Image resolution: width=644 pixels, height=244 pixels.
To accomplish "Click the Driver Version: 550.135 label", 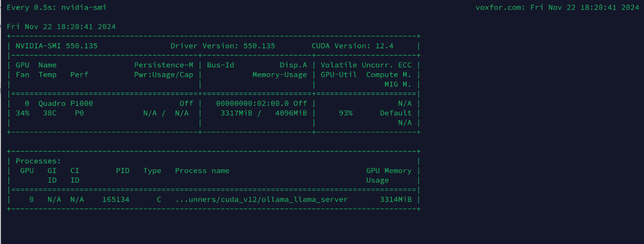I will tap(223, 46).
